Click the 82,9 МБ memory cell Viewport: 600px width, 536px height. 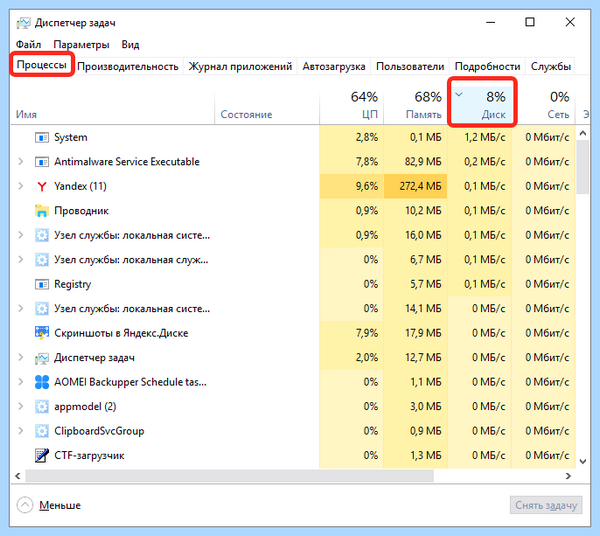point(415,162)
